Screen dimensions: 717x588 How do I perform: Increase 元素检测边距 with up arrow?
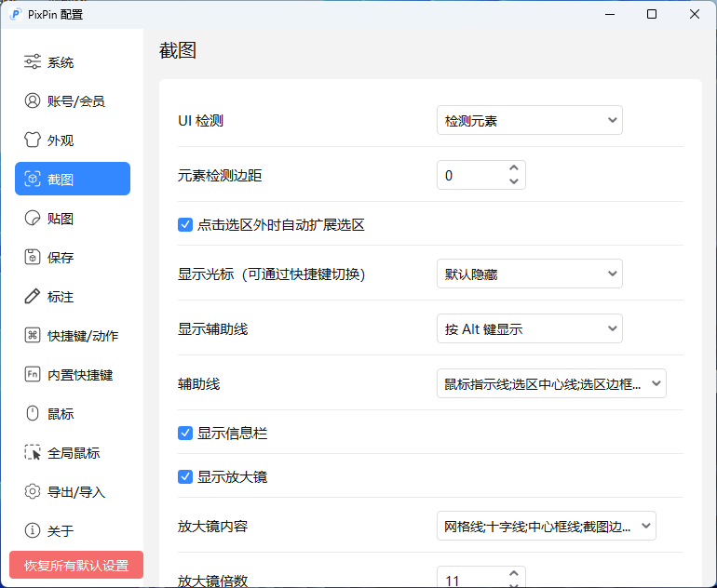pyautogui.click(x=514, y=168)
